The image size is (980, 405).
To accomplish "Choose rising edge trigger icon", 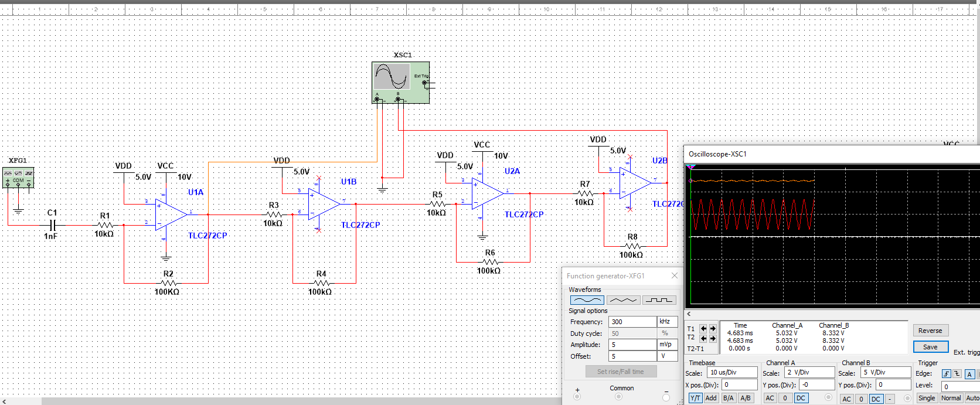I will [x=946, y=374].
